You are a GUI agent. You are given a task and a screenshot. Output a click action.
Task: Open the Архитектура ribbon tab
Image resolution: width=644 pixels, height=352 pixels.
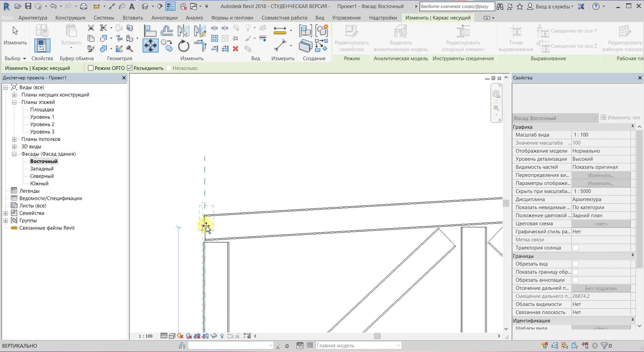pos(33,18)
